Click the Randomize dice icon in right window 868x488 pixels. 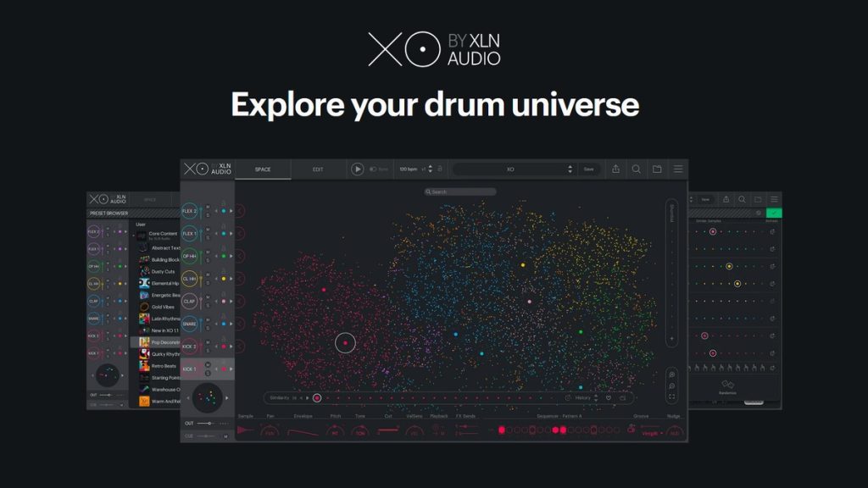click(727, 384)
